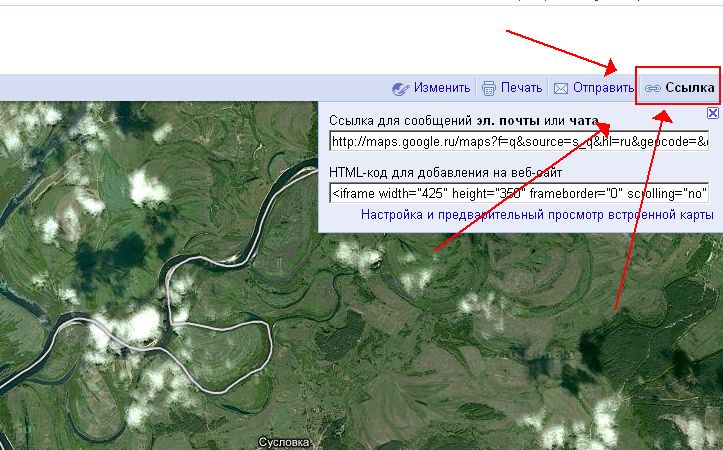
Task: Click the Сусловка map label
Action: click(284, 443)
